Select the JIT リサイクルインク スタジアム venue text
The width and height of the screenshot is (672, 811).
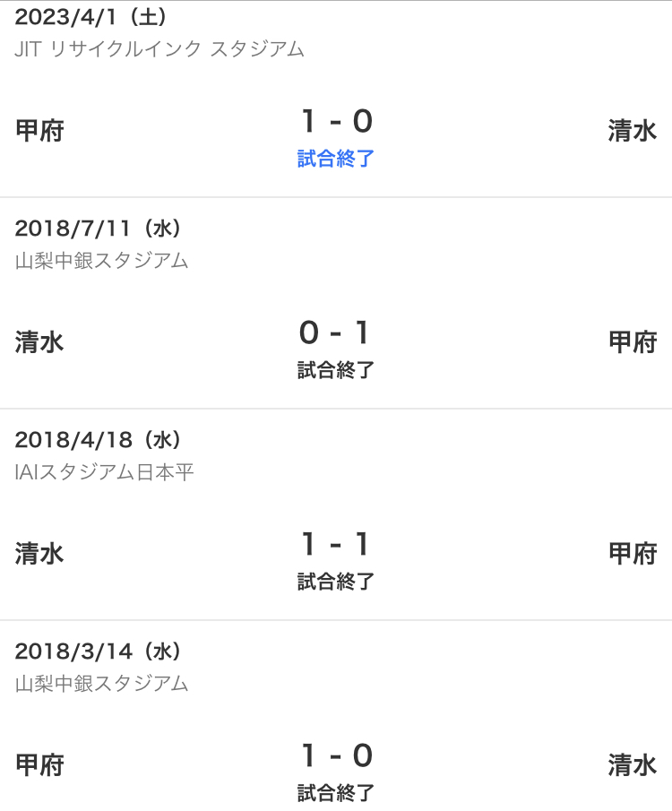[159, 49]
